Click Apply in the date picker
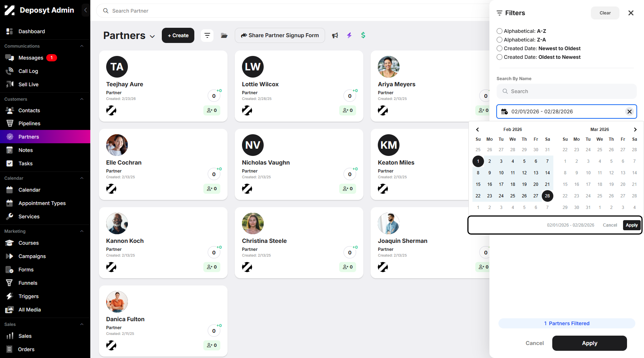644x358 pixels. (632, 225)
